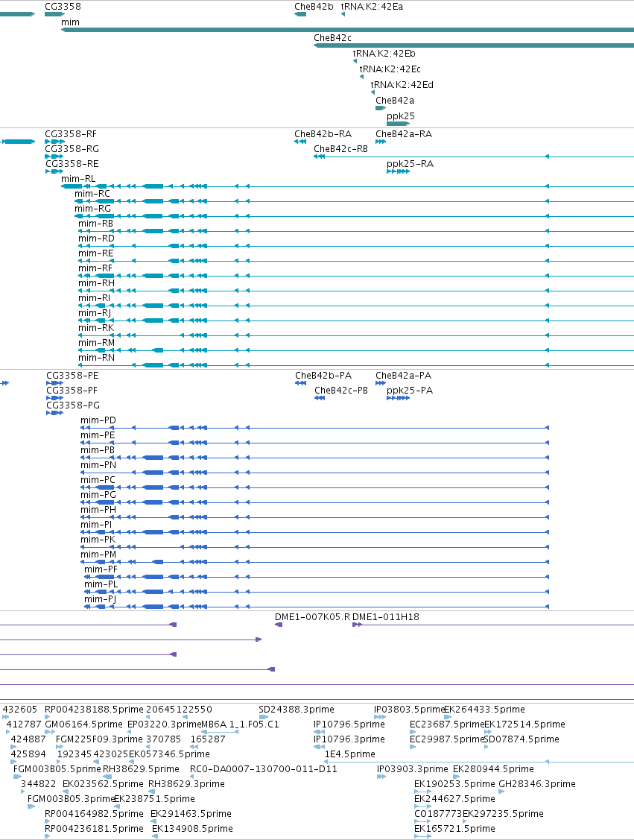Click the EK264433.5prime EST label

tap(484, 709)
